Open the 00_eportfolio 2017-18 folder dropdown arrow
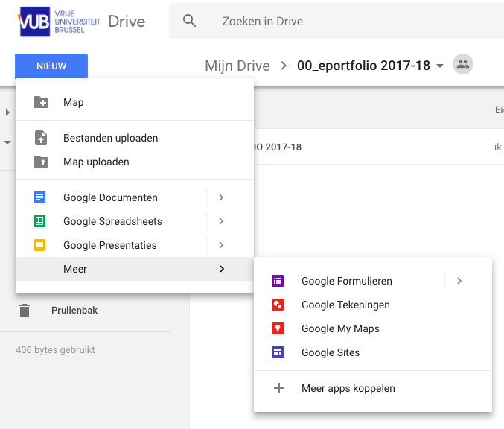 click(440, 66)
